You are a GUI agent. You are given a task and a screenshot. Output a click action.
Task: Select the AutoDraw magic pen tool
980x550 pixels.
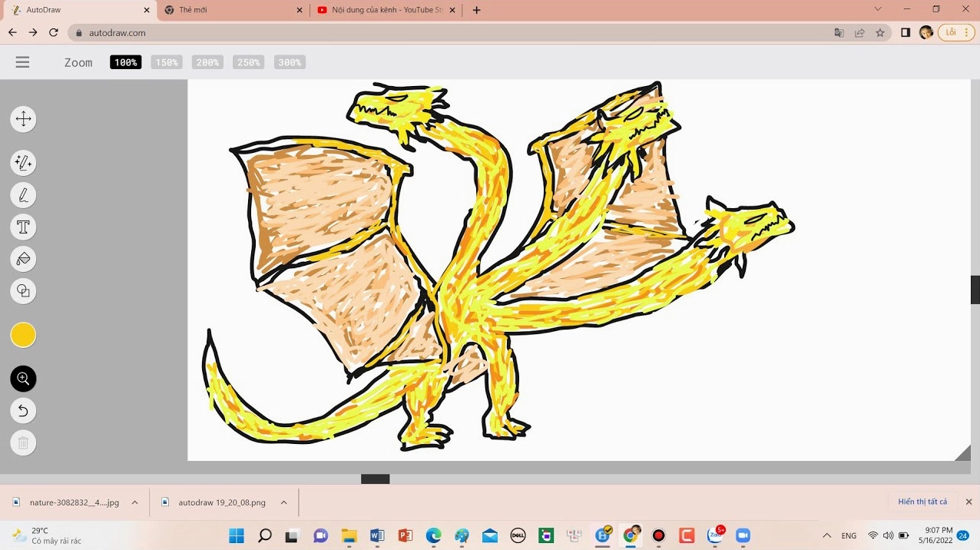click(x=23, y=163)
